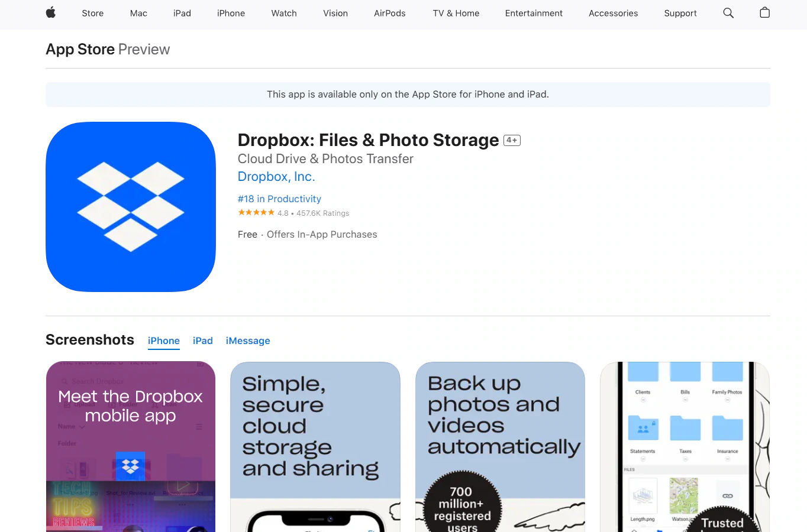
Task: Open the Simple, secure cloud storage screenshot
Action: point(315,447)
